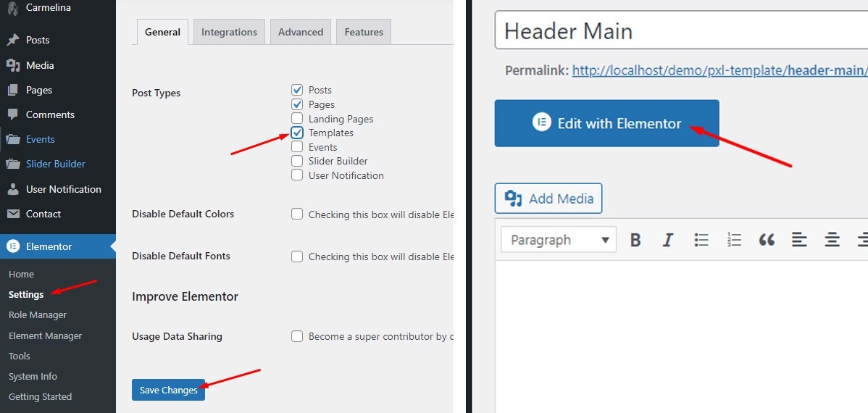868x413 pixels.
Task: Toggle the Usage Data Sharing checkbox
Action: tap(297, 336)
